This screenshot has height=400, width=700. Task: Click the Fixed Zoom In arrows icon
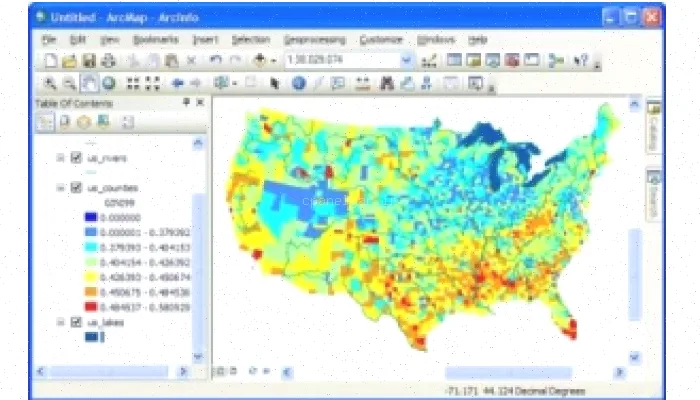(133, 83)
